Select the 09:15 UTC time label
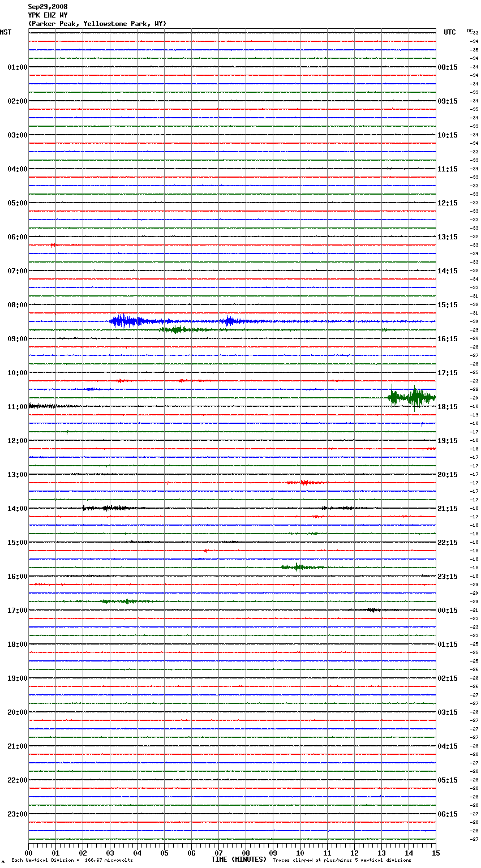This screenshot has width=481, height=868. pyautogui.click(x=448, y=101)
